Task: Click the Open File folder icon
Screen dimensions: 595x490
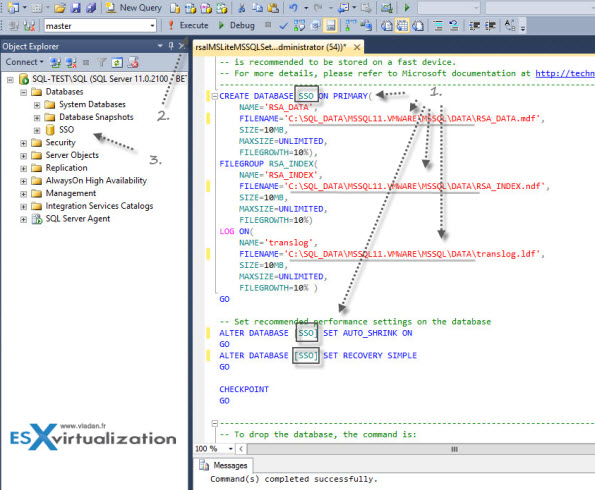Action: 60,8
